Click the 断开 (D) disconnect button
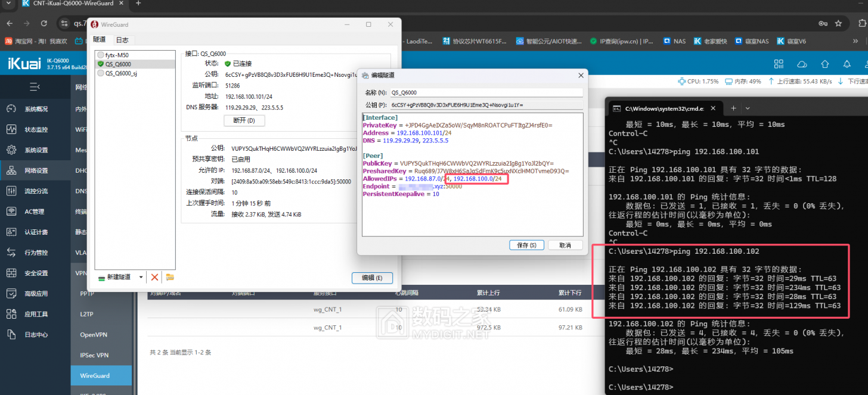 coord(244,120)
